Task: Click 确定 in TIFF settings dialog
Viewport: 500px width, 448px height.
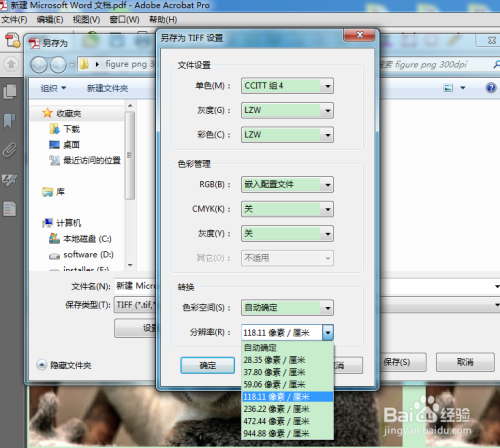Action: point(208,365)
